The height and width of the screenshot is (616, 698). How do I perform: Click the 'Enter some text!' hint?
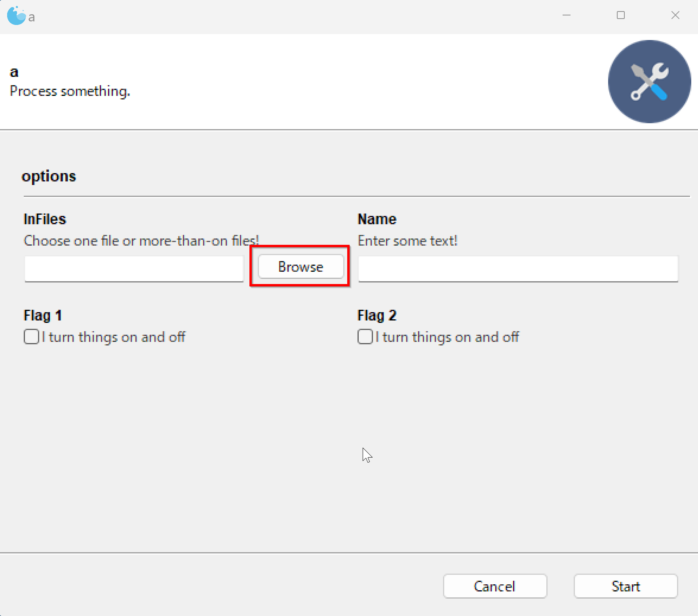[408, 241]
